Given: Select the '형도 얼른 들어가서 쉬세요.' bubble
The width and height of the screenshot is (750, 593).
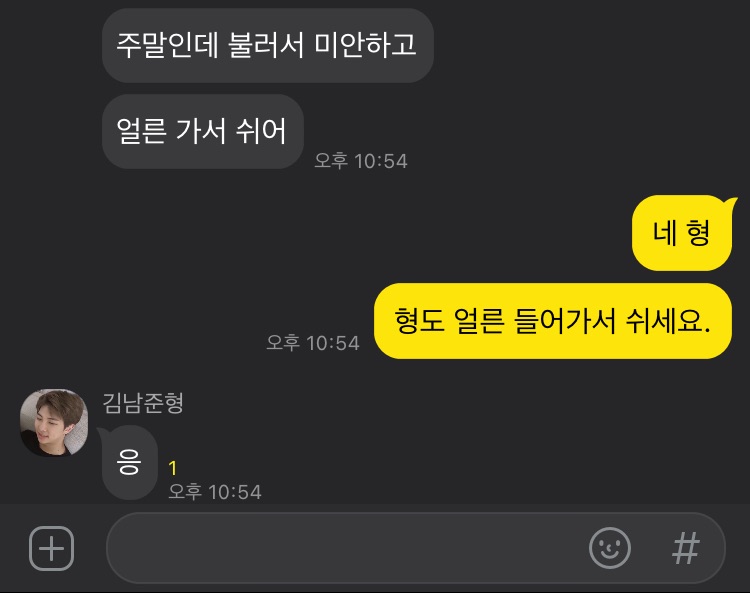Looking at the screenshot, I should pos(553,321).
